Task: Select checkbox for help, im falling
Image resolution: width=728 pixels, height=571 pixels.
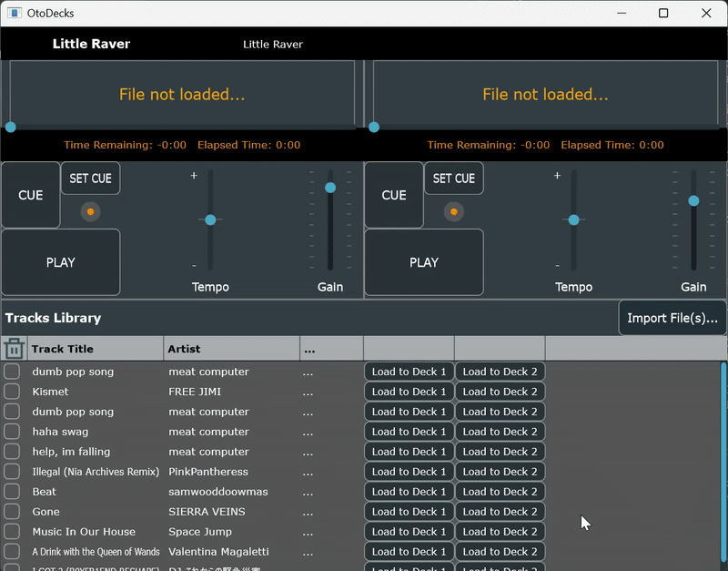Action: coord(12,452)
